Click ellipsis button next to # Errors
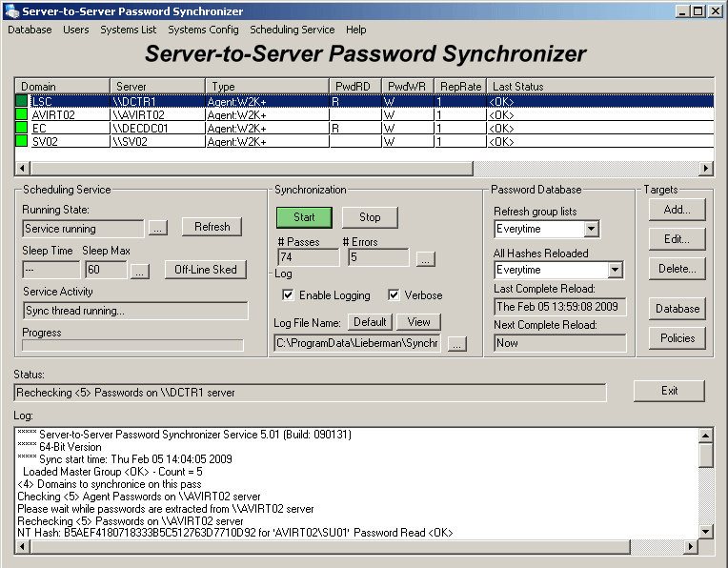The height and width of the screenshot is (568, 728). pos(425,258)
